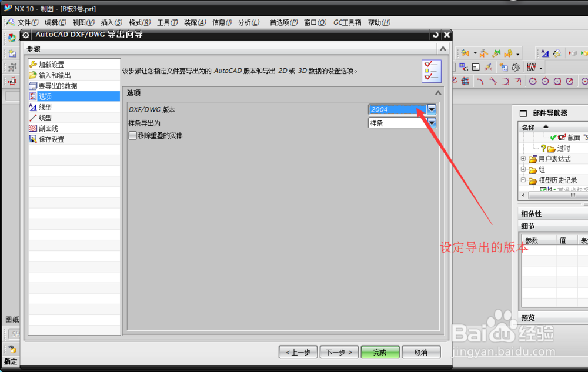Open the 插入(S) menu

(111, 22)
